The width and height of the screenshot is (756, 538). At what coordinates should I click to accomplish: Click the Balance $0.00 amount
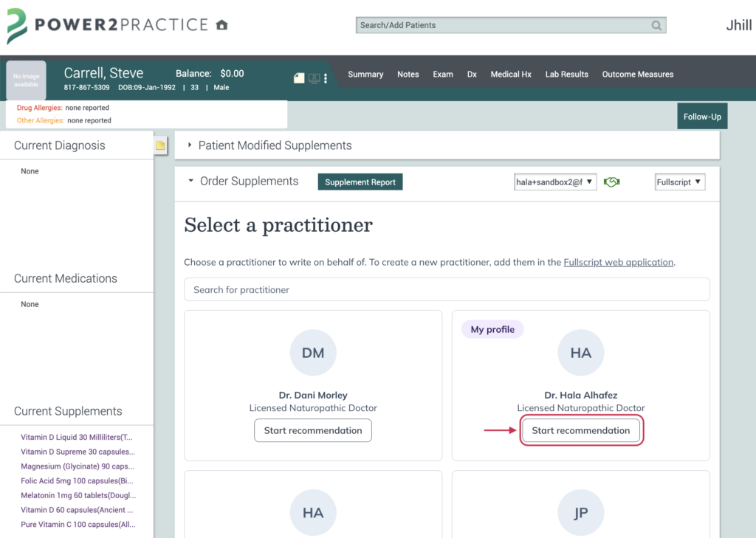[x=232, y=73]
